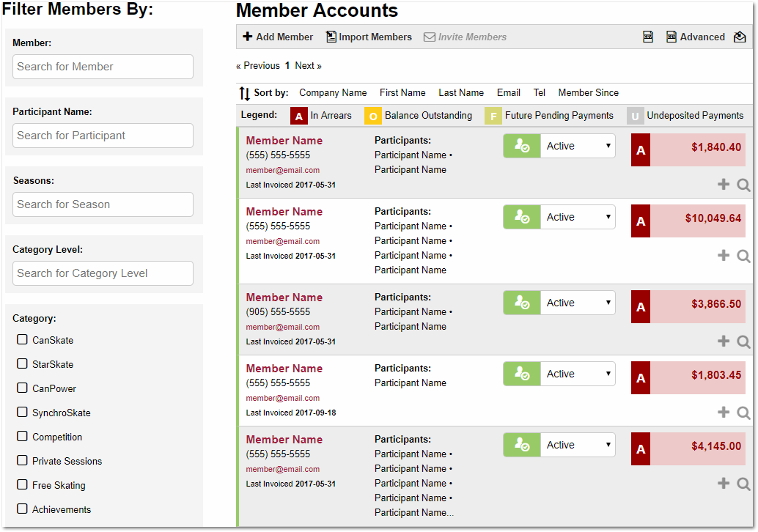This screenshot has height=532, width=758.
Task: Click the CSV export icon left of Advanced
Action: [648, 37]
